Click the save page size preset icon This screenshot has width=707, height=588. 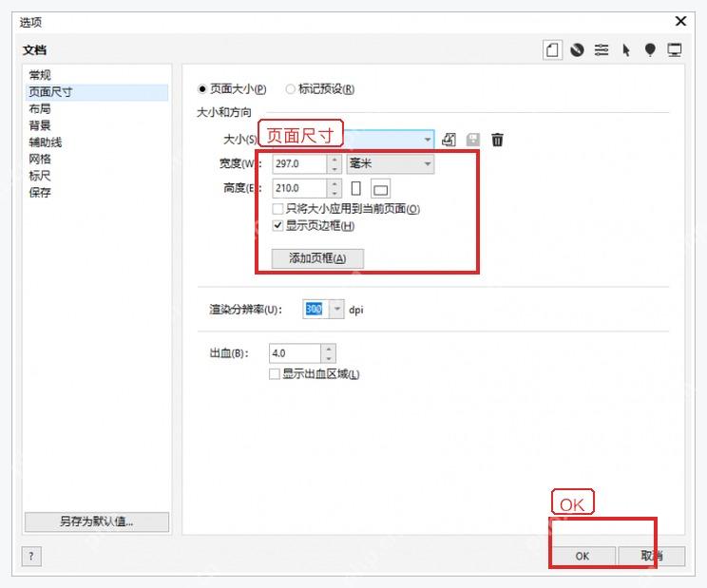coord(473,140)
